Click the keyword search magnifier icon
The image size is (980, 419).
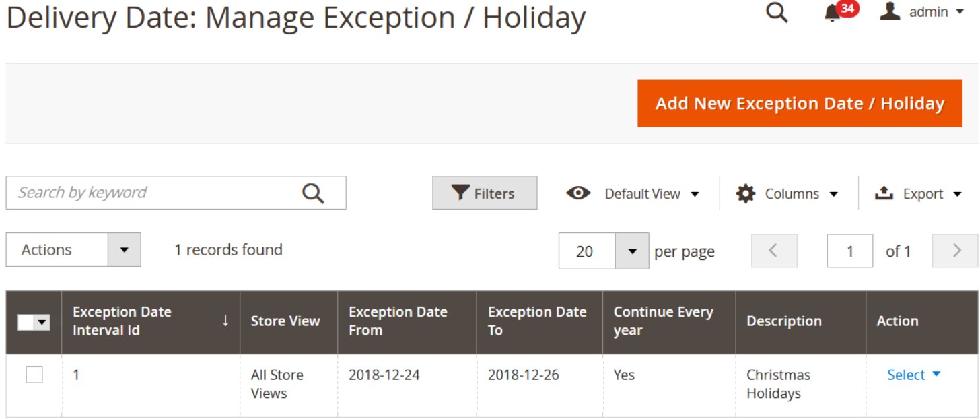pyautogui.click(x=313, y=193)
